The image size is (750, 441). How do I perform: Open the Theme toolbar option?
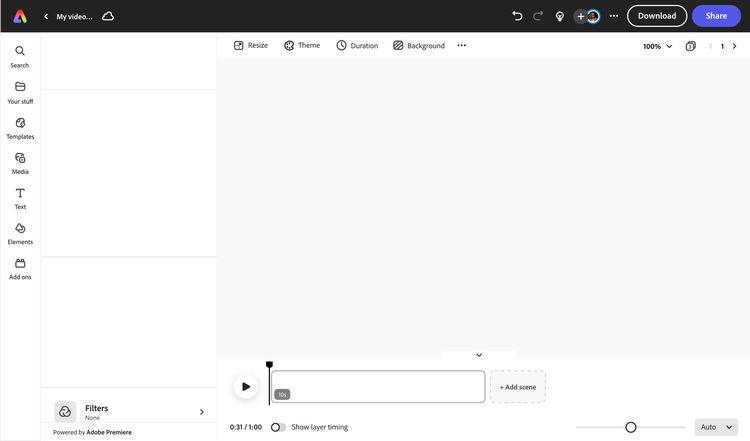[x=302, y=46]
